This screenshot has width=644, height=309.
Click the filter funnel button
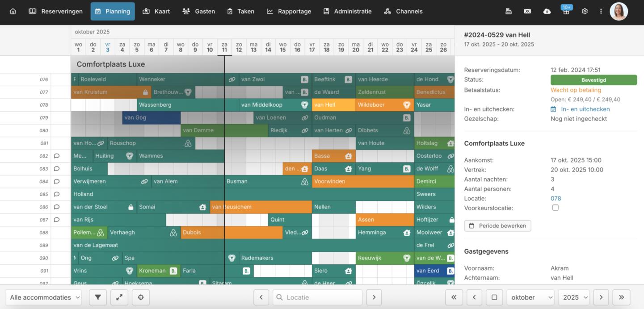[x=98, y=297]
